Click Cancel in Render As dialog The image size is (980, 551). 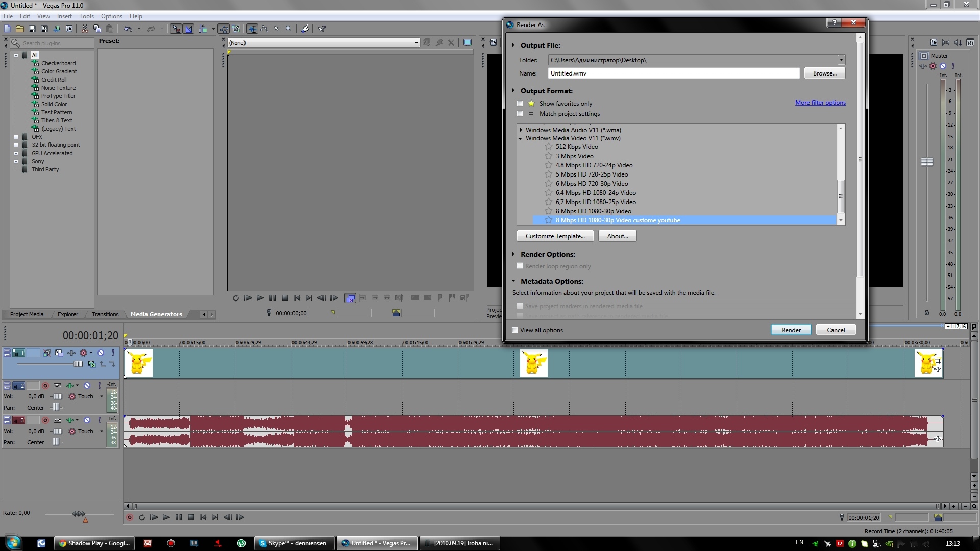[836, 330]
